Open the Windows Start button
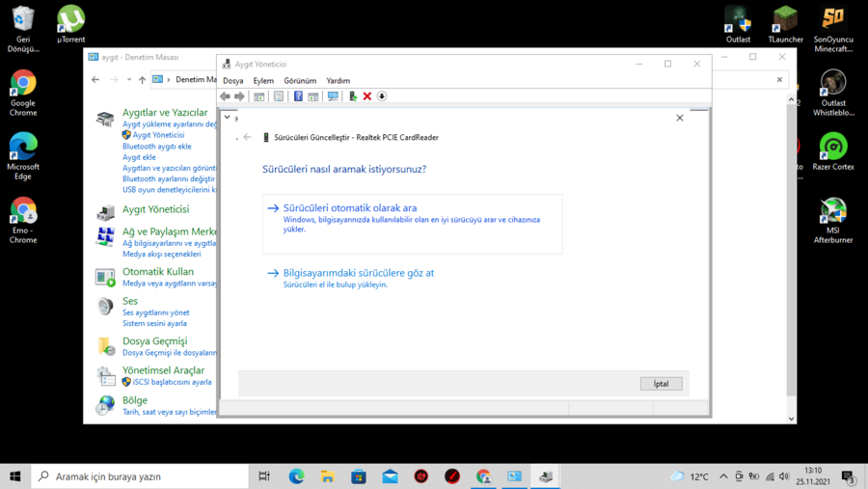Viewport: 868px width, 489px height. click(14, 476)
